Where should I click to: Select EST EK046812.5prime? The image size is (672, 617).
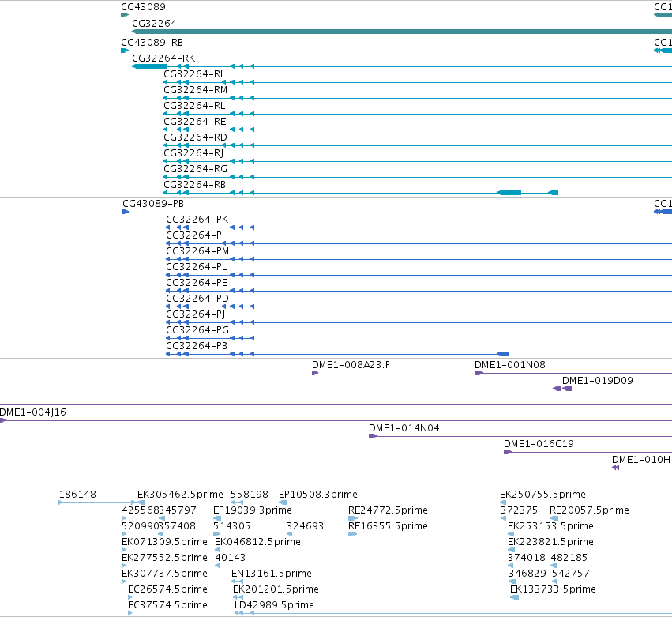pos(257,542)
